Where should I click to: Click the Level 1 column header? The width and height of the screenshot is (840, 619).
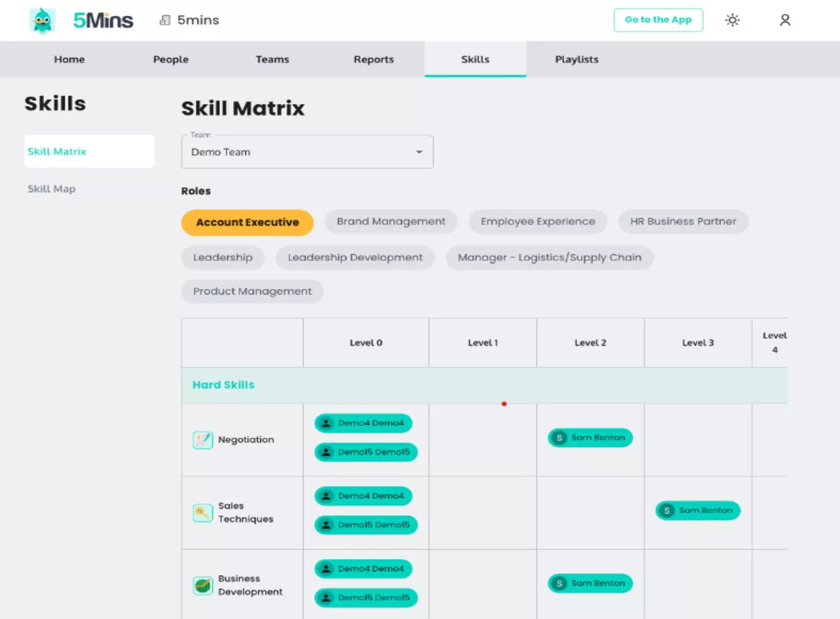click(483, 343)
